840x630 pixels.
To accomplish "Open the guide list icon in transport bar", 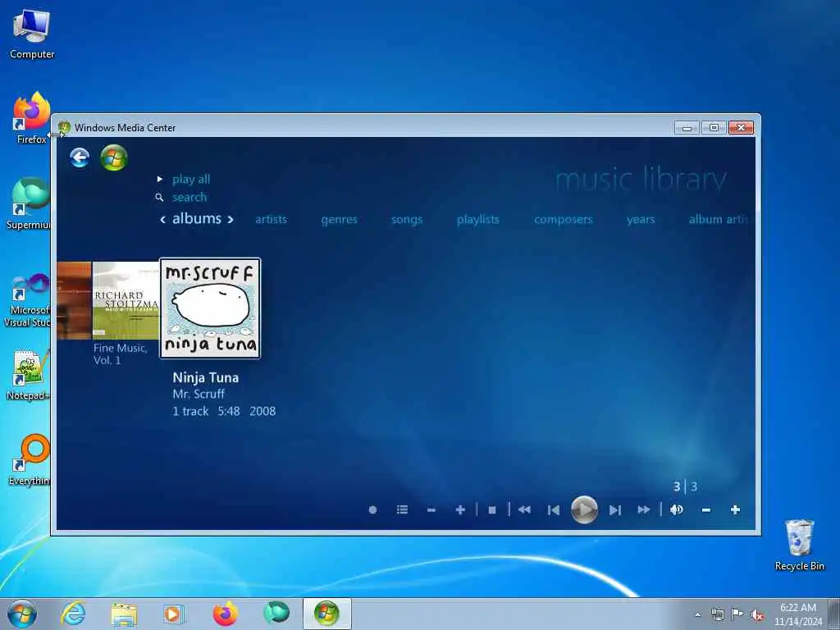I will 402,510.
